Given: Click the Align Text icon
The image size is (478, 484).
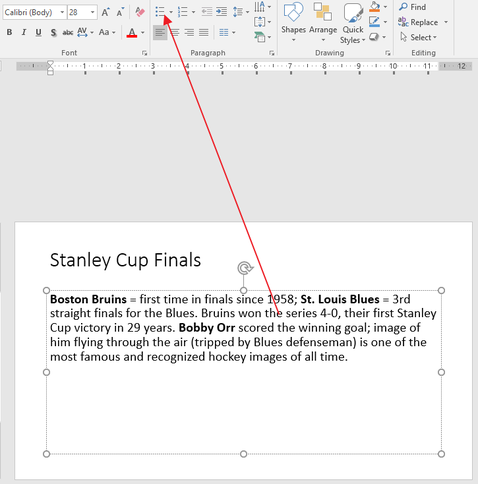Looking at the screenshot, I should point(260,22).
